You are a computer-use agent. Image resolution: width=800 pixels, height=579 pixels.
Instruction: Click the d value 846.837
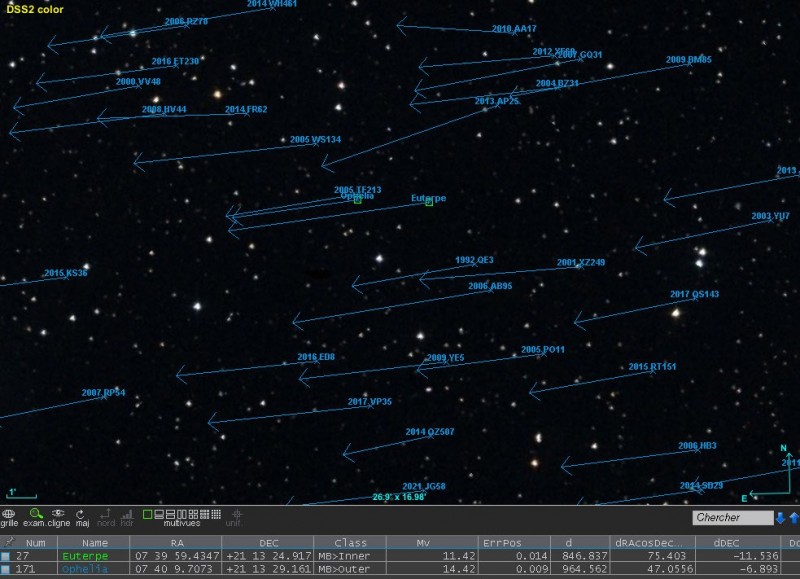[x=585, y=556]
